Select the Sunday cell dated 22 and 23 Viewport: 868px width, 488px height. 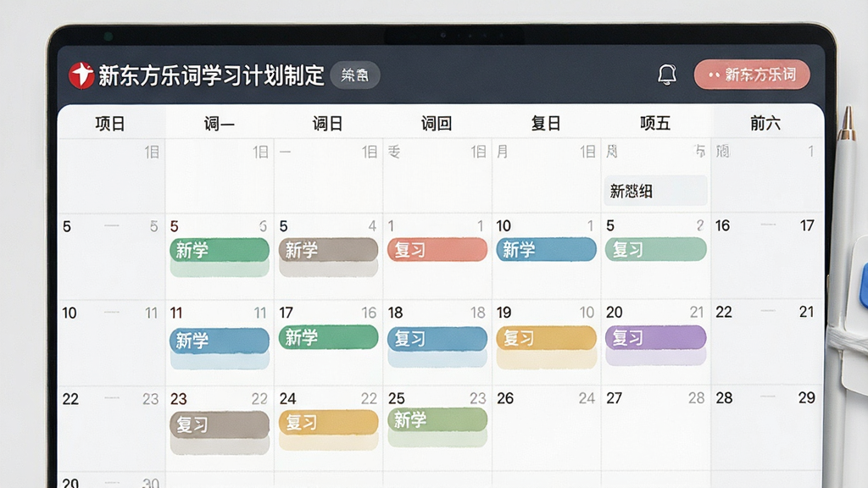tap(111, 430)
